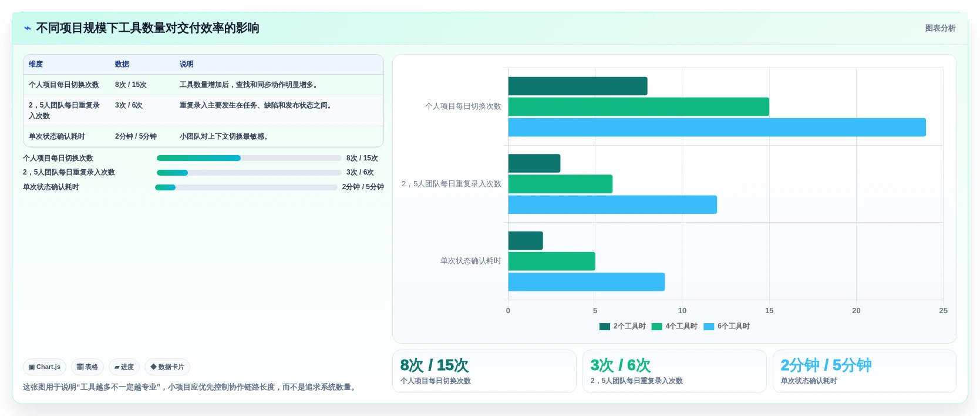Click the 图表分析 label in the header
The height and width of the screenshot is (416, 980).
point(940,28)
